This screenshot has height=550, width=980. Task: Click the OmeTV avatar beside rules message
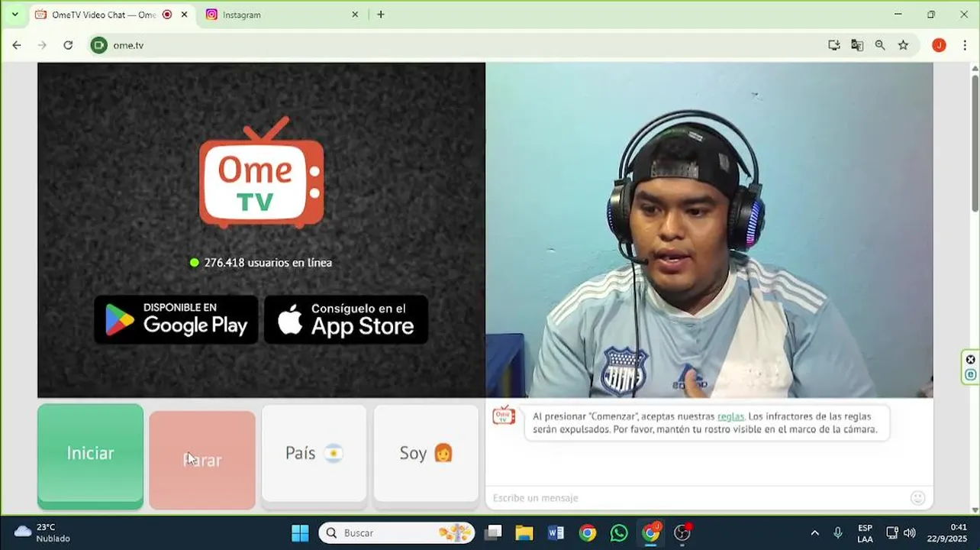(504, 416)
